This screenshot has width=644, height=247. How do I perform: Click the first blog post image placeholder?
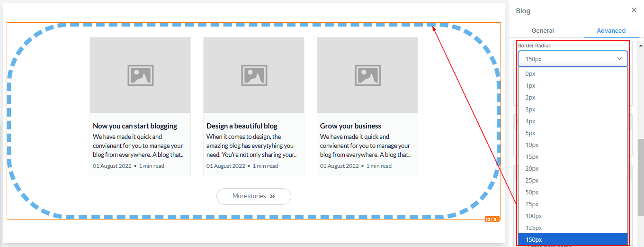click(x=140, y=75)
